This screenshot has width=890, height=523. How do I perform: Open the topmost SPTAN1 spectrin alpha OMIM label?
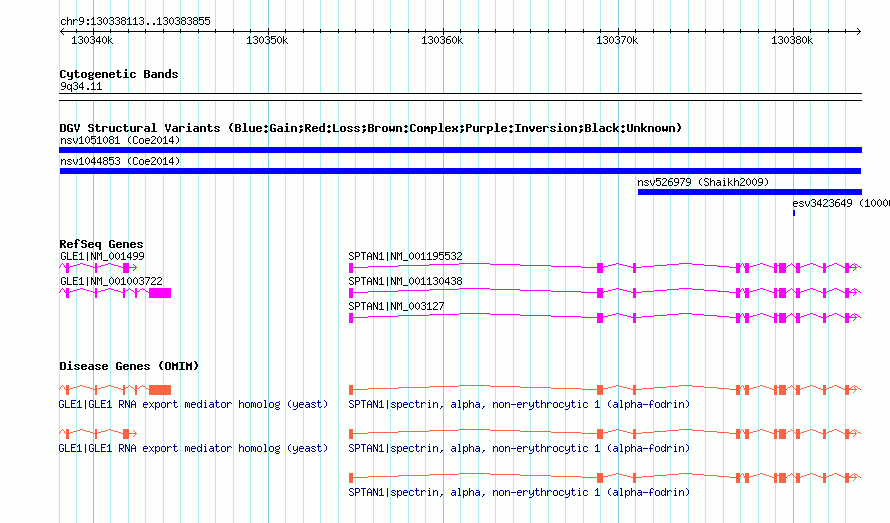coord(519,404)
